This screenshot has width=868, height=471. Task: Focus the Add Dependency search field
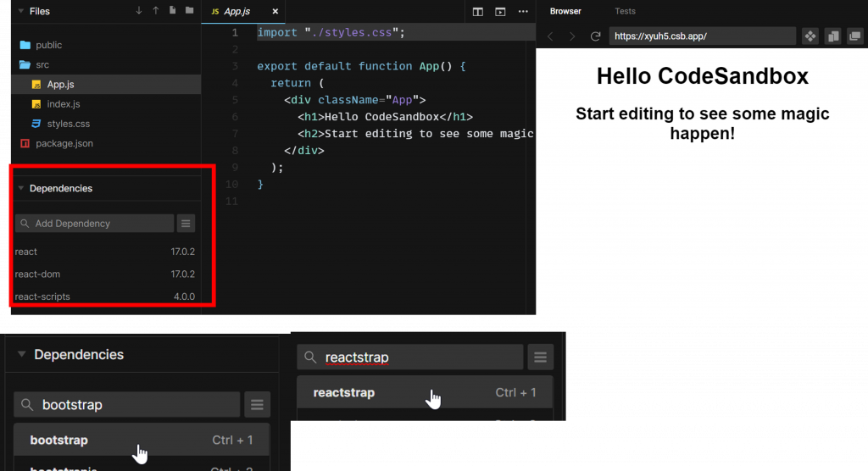(95, 224)
